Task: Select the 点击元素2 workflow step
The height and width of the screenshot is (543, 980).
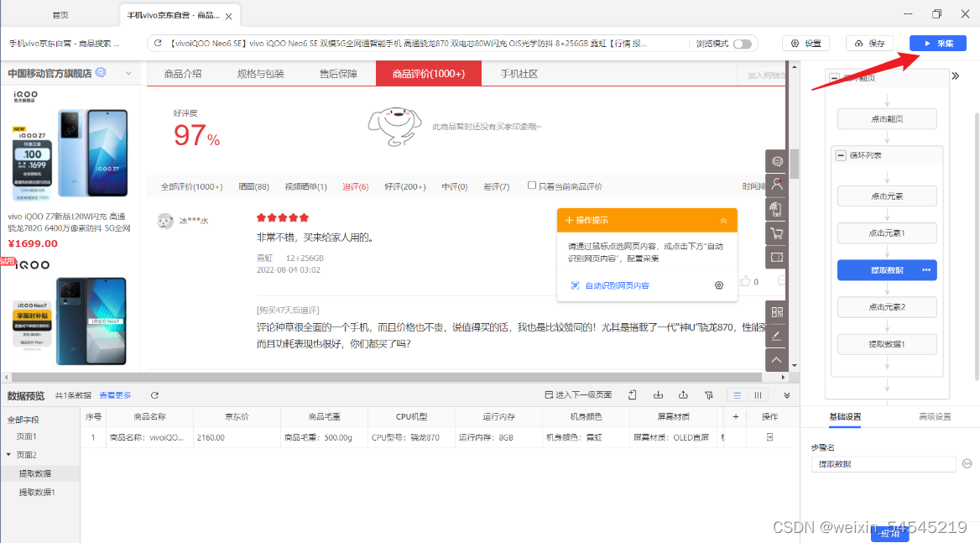Action: 887,307
